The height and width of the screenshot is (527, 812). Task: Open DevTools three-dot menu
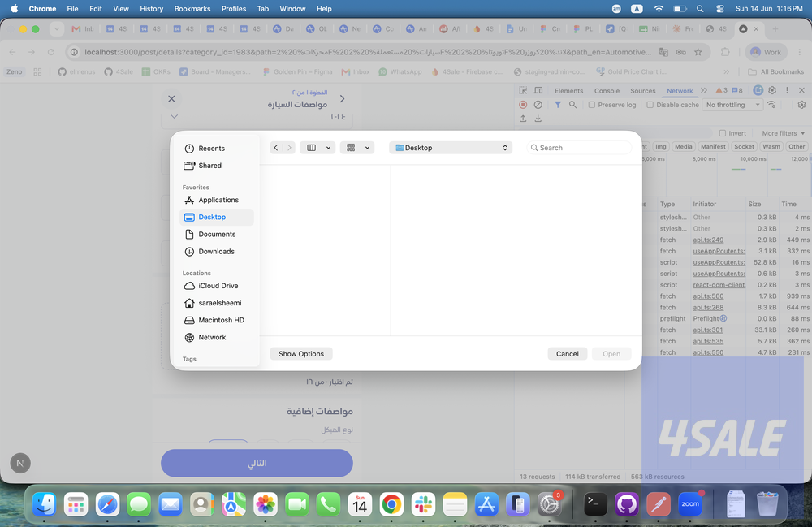coord(787,90)
